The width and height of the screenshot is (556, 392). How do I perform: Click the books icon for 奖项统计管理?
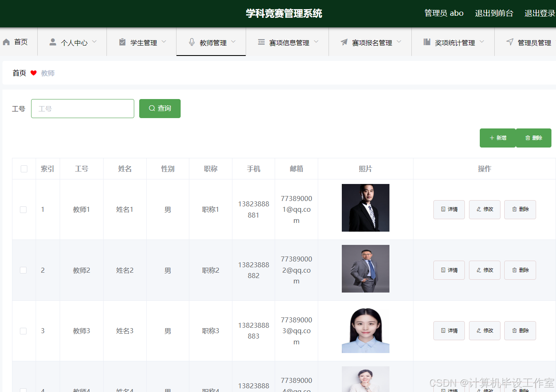pyautogui.click(x=427, y=42)
